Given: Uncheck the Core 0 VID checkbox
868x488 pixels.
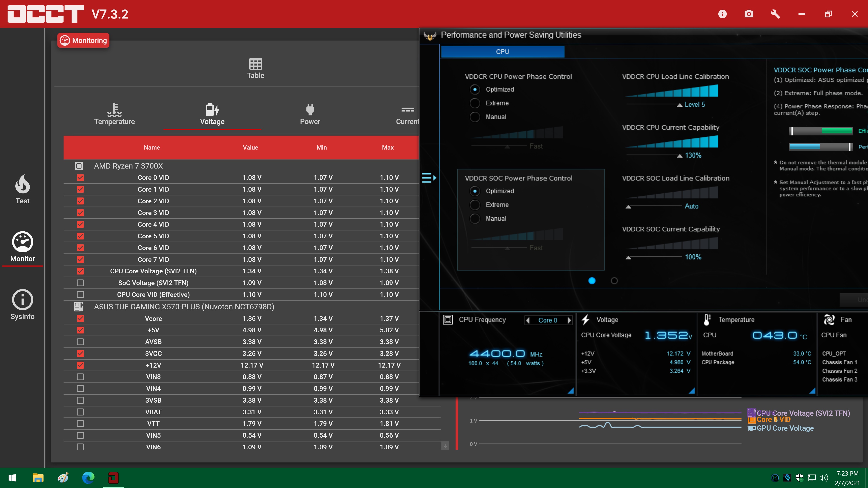Looking at the screenshot, I should pos(80,178).
